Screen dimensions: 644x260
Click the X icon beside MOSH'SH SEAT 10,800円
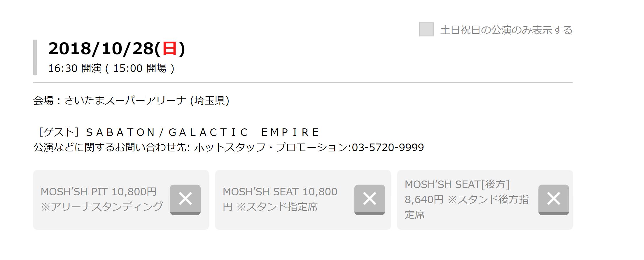coord(370,199)
